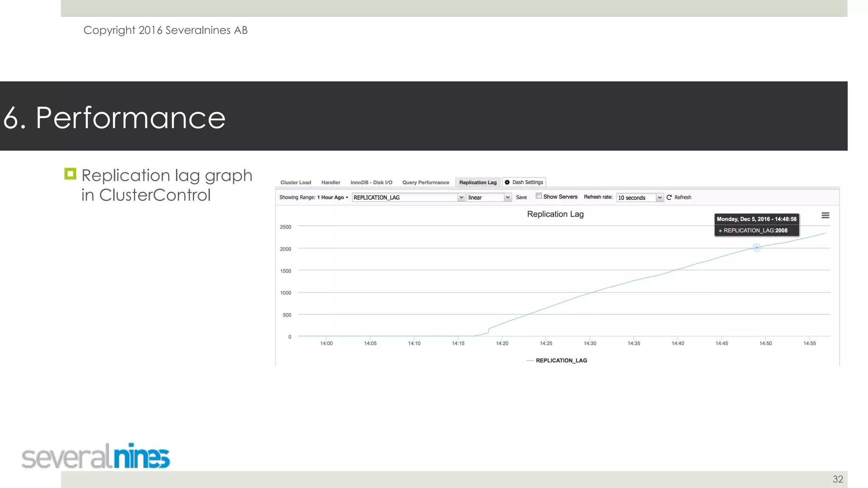This screenshot has width=868, height=488.
Task: Toggle the REPLICATION_LAG legend entry
Action: point(561,360)
